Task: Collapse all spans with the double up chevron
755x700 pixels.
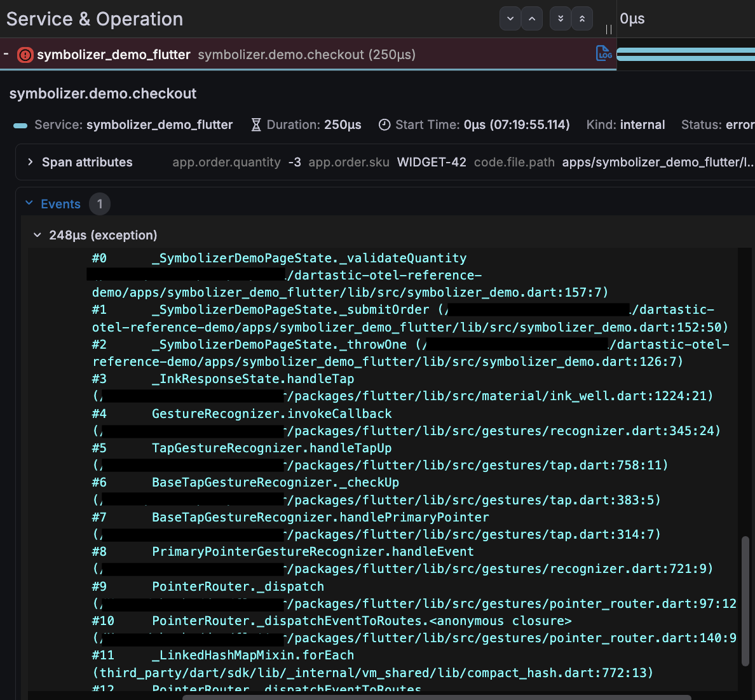Action: coord(582,19)
